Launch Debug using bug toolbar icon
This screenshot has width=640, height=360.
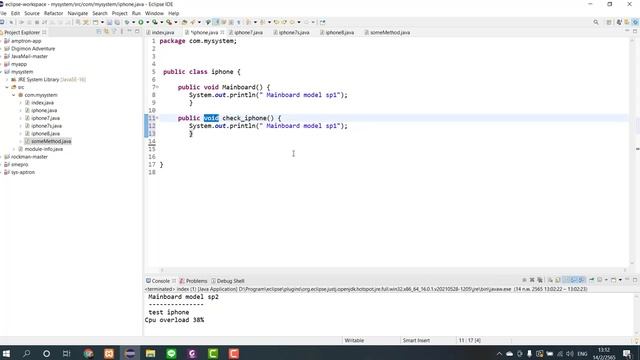coord(127,22)
